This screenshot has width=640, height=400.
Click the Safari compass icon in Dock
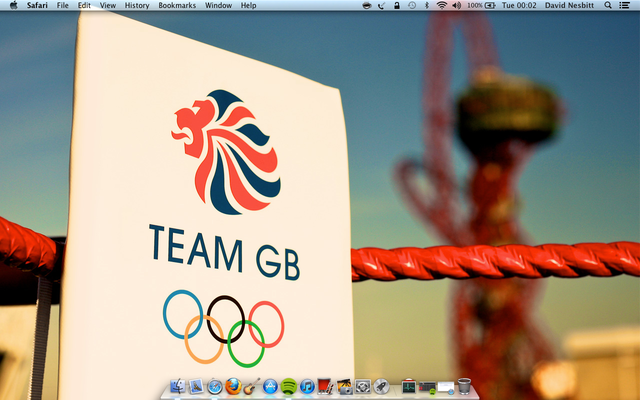[x=215, y=387]
